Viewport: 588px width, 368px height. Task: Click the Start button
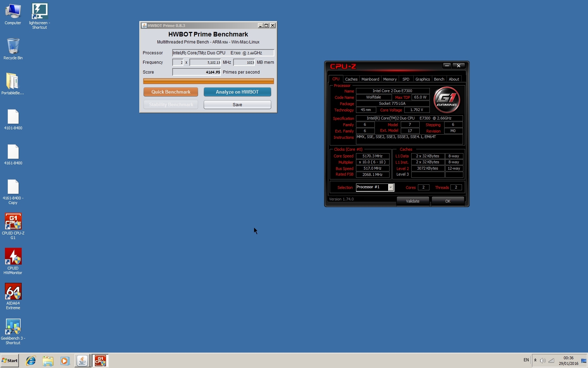tap(9, 361)
